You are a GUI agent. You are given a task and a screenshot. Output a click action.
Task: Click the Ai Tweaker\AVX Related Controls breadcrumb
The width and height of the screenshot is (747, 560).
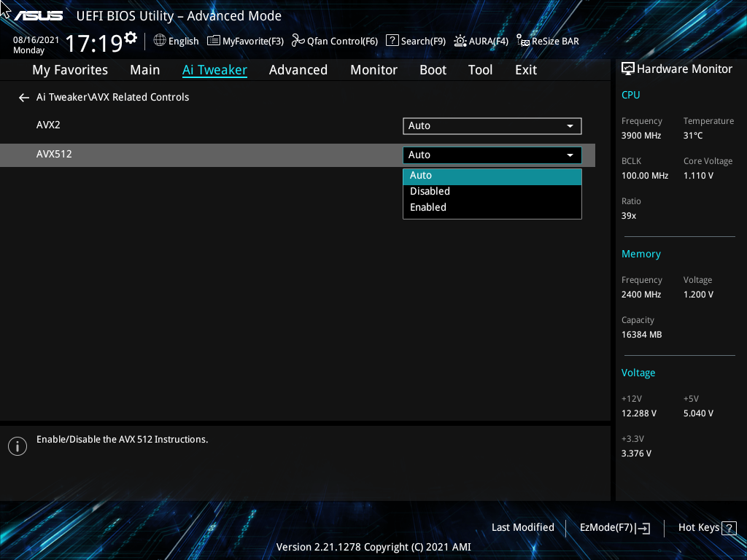pyautogui.click(x=112, y=97)
